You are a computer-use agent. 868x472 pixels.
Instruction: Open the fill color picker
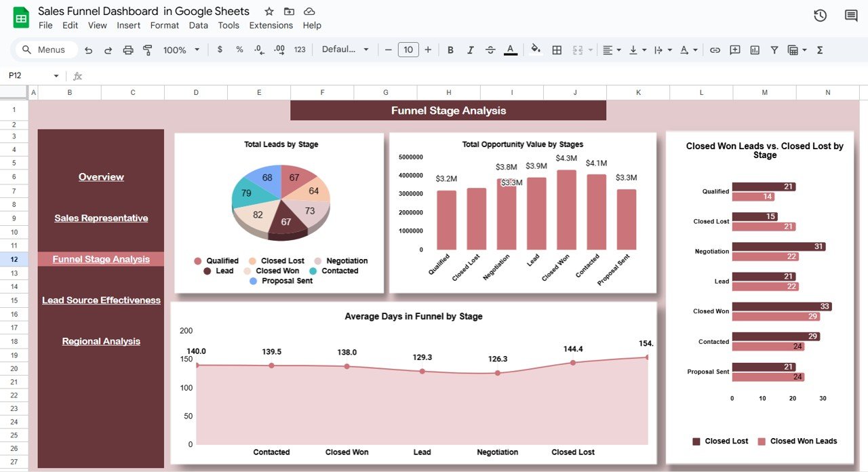(536, 50)
